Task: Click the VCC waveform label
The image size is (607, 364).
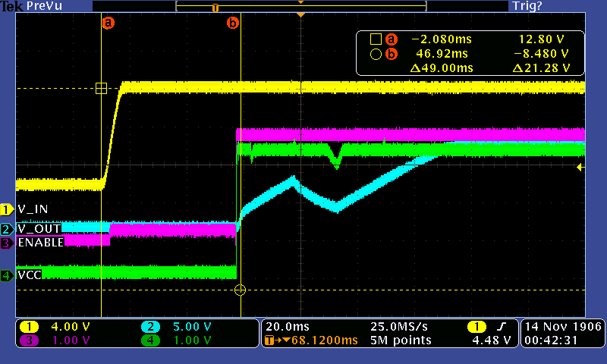Action: tap(30, 275)
